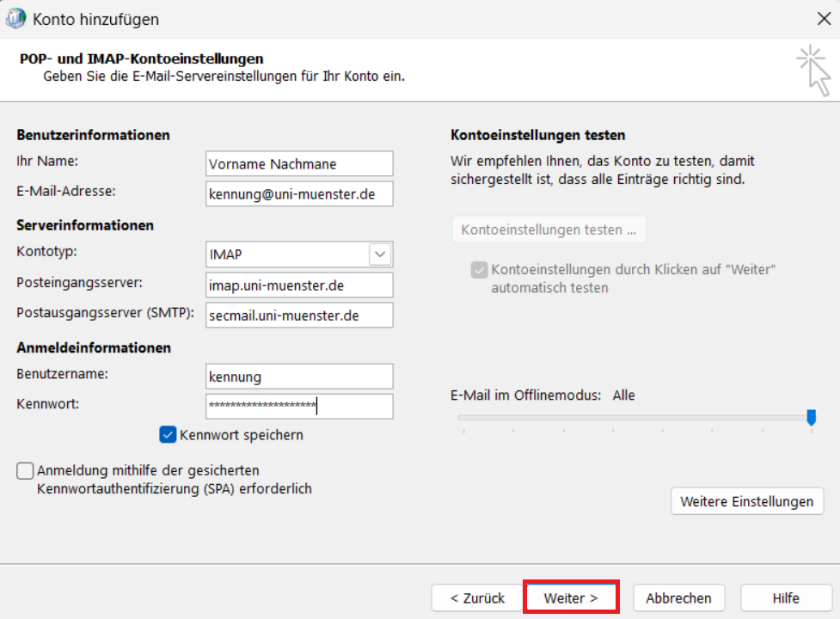Proceed by clicking Weiter

571,598
